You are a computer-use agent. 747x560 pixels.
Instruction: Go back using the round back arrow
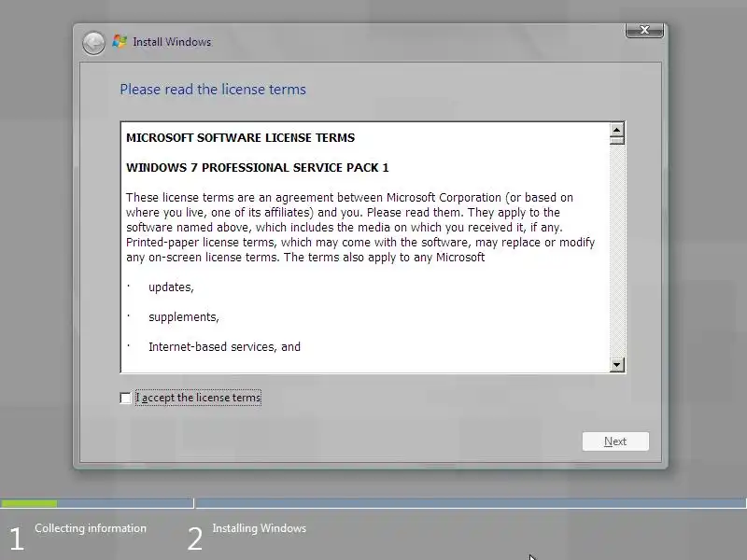point(93,43)
